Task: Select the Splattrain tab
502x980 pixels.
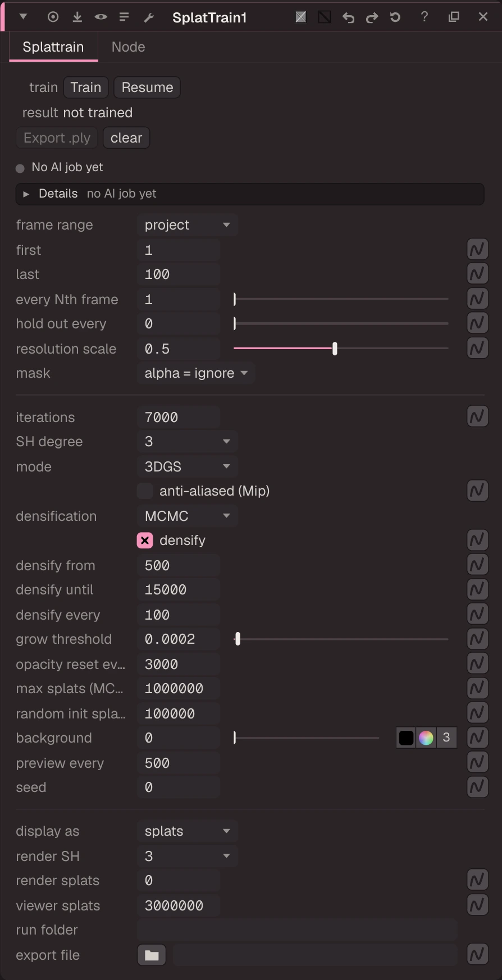Action: click(x=53, y=47)
